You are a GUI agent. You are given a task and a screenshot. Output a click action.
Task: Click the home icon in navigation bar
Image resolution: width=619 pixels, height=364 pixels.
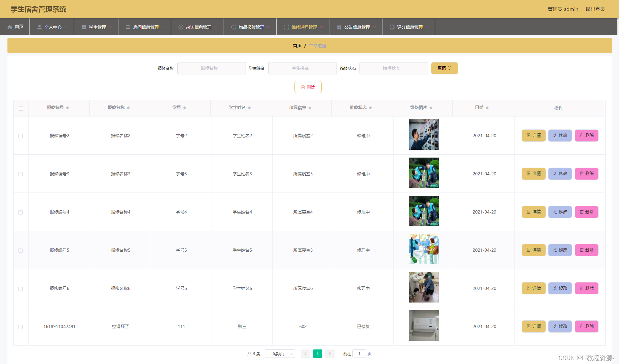point(10,27)
